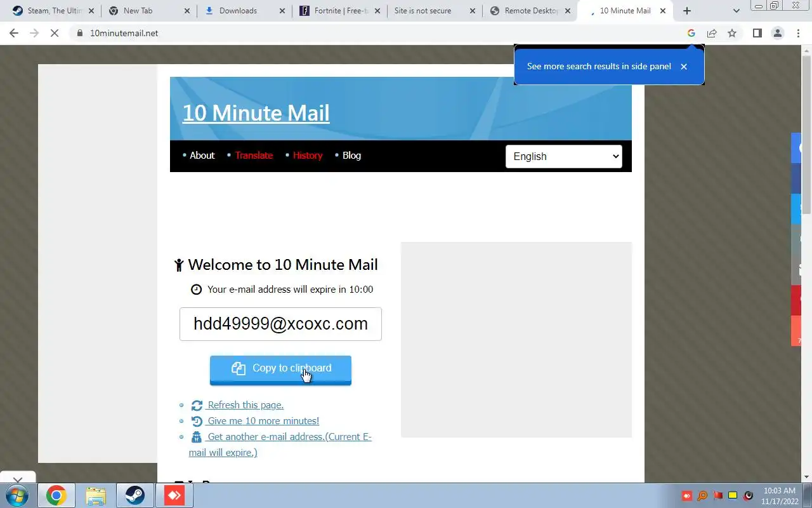This screenshot has height=508, width=812.
Task: Click the temporary email address field
Action: (280, 324)
